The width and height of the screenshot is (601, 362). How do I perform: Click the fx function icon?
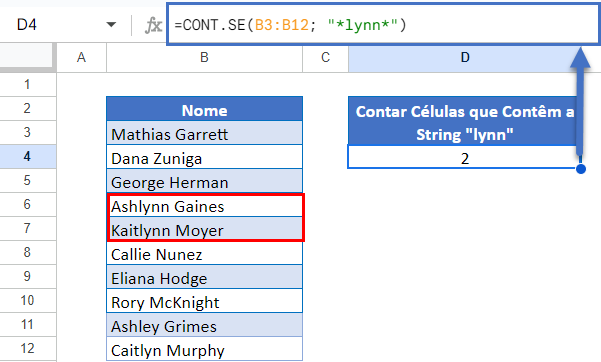153,26
